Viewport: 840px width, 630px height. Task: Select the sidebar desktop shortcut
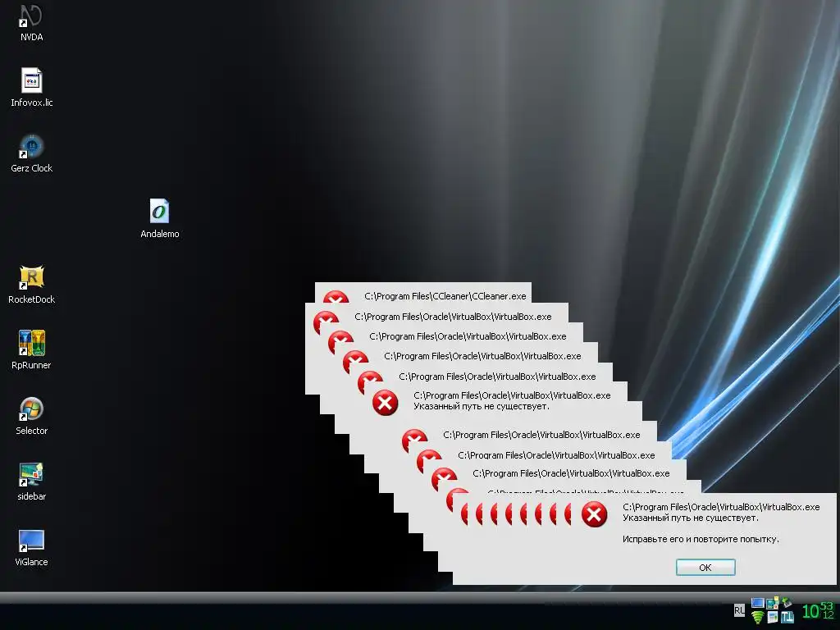pos(32,482)
